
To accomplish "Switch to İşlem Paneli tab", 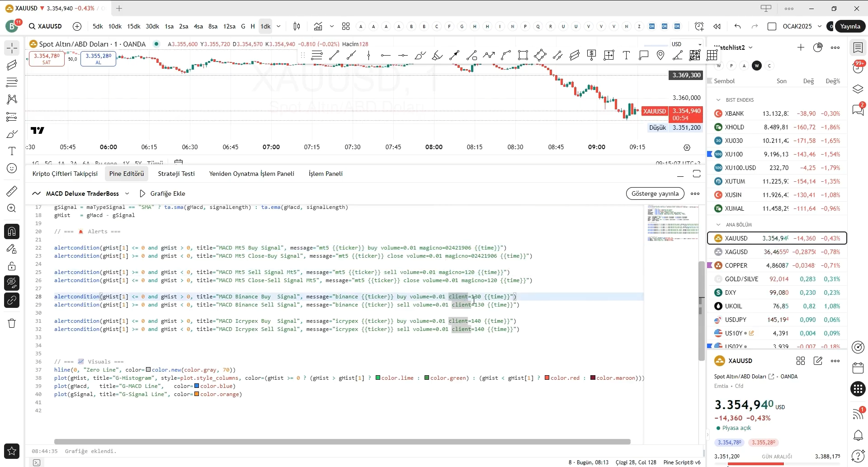I will 325,174.
